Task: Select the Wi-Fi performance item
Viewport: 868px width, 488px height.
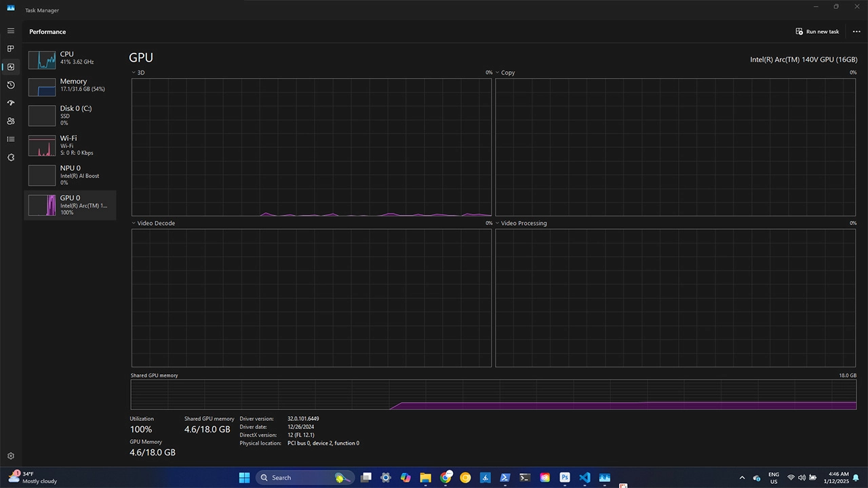Action: point(70,146)
